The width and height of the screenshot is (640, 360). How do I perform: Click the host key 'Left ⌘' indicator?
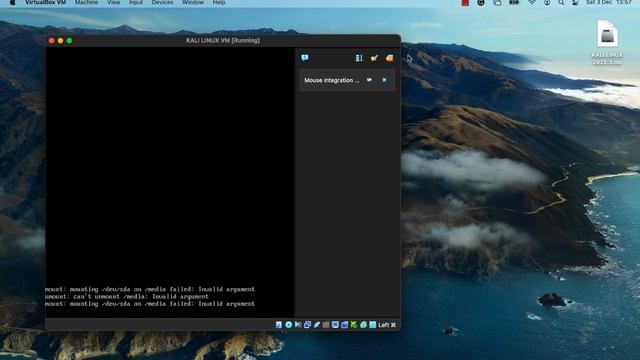387,325
